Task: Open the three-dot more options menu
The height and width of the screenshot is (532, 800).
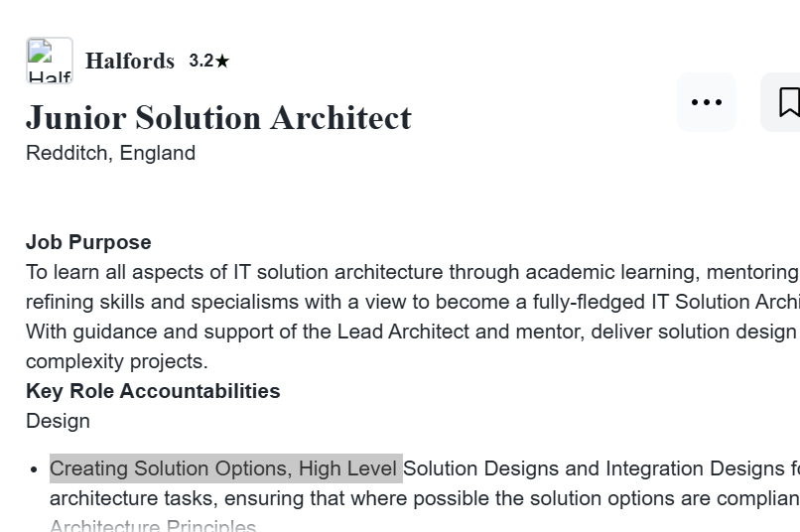Action: point(707,102)
